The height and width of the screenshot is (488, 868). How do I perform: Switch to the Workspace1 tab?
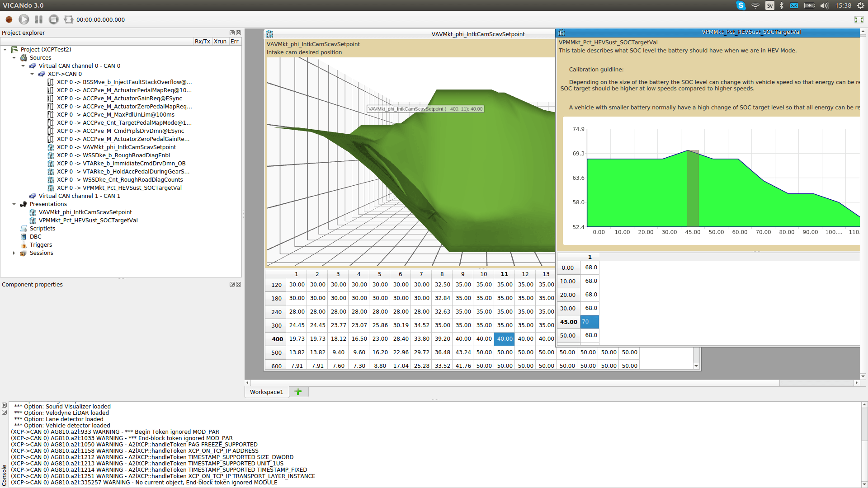point(267,392)
